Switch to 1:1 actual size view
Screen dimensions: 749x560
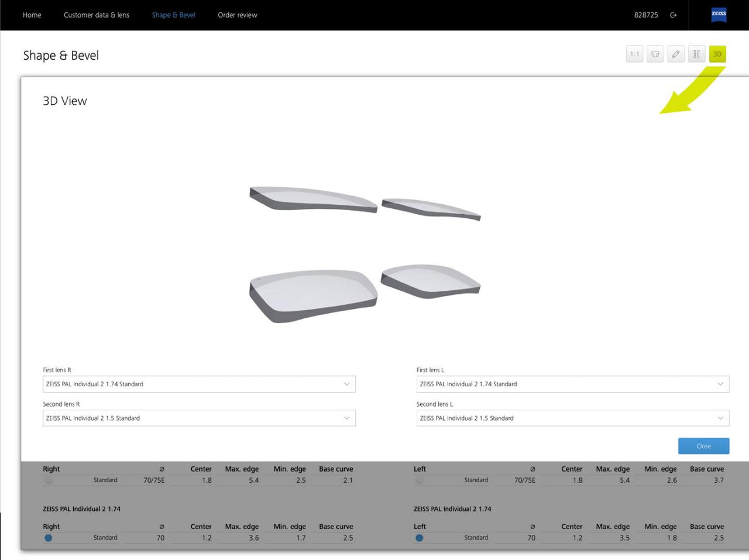[634, 54]
